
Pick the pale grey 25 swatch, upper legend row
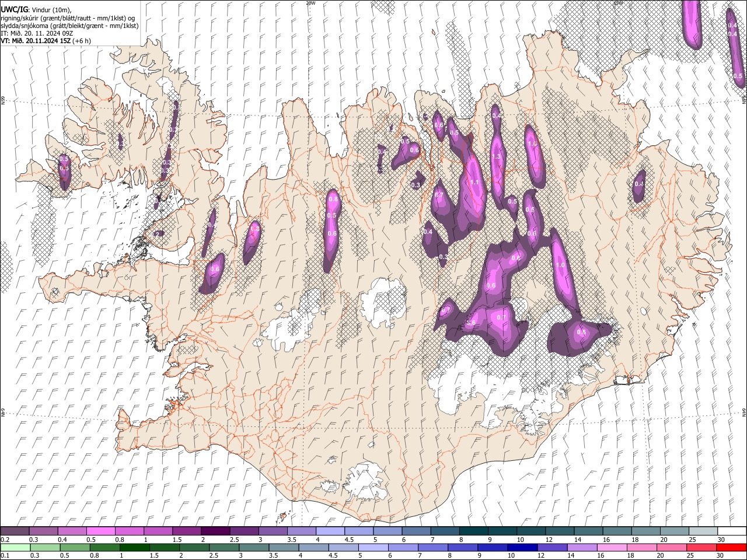coord(703,531)
